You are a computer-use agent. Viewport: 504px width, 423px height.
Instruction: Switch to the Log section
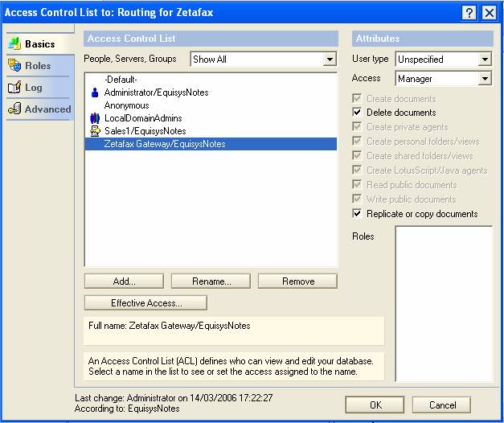click(x=34, y=88)
